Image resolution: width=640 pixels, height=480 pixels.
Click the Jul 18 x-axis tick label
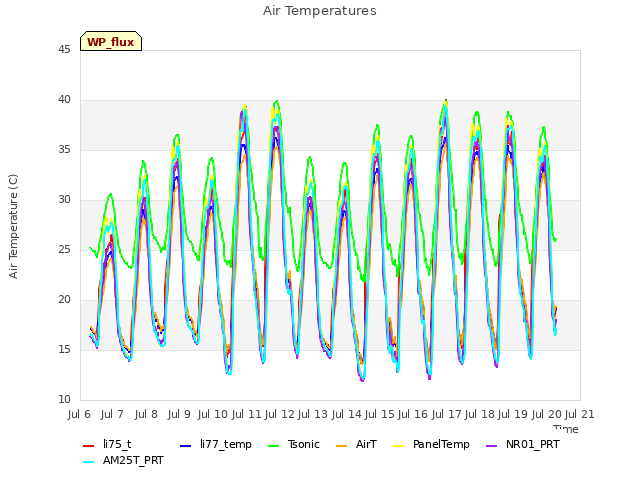pyautogui.click(x=480, y=414)
